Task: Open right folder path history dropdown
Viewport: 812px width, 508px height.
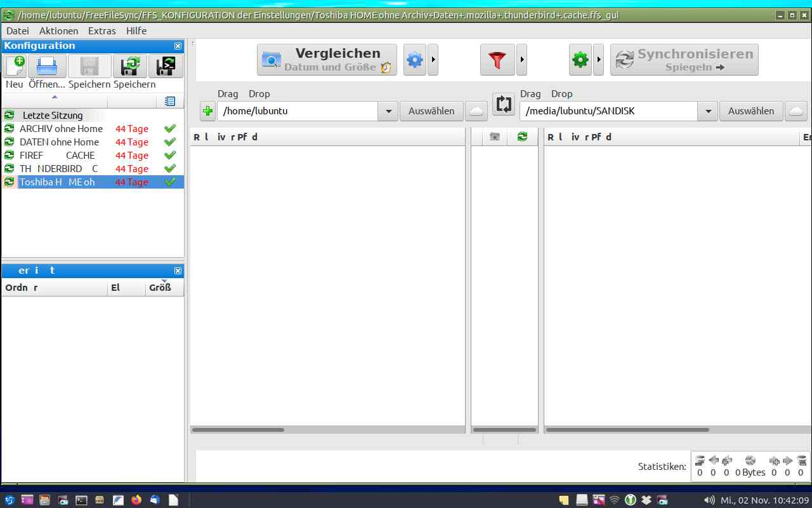Action: tap(708, 110)
